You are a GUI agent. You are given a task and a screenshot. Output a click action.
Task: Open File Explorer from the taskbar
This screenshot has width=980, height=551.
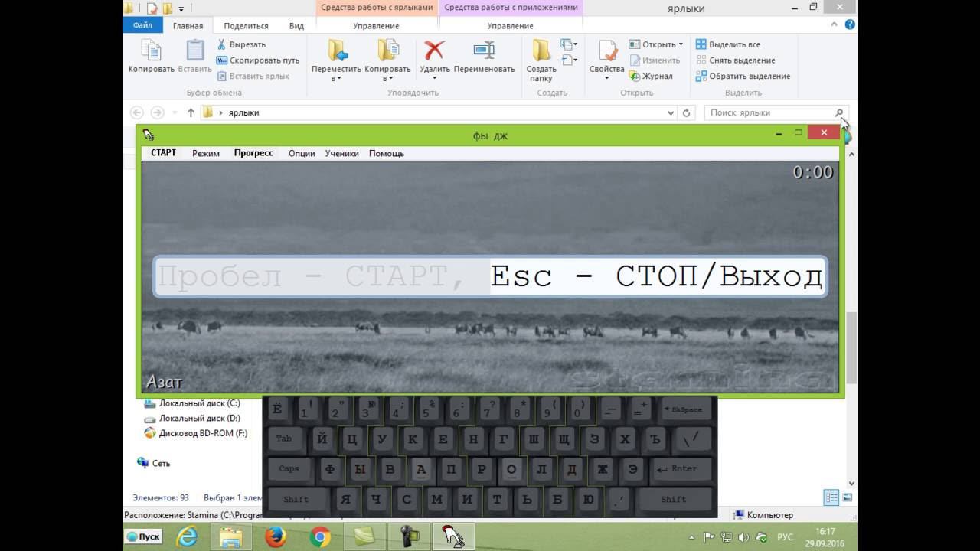click(x=231, y=537)
